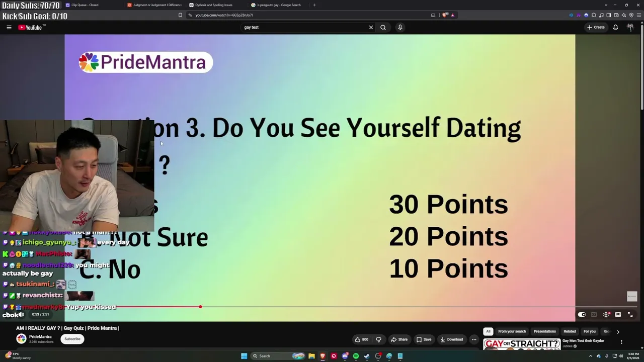
Task: Show hidden system tray icons
Action: [x=591, y=356]
